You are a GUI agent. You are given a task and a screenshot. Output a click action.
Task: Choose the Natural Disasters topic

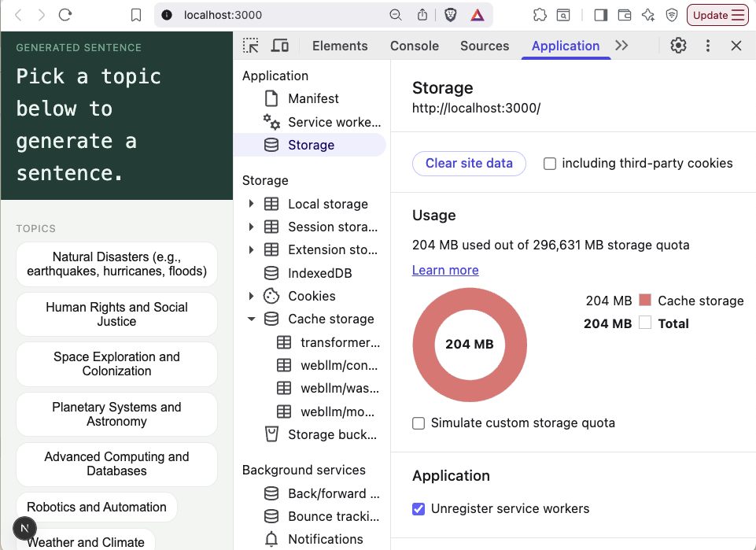[116, 264]
